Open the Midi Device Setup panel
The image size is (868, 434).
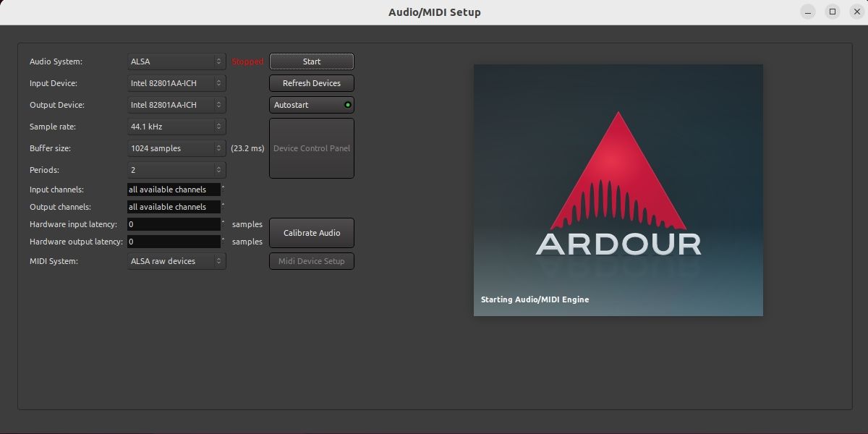[311, 261]
